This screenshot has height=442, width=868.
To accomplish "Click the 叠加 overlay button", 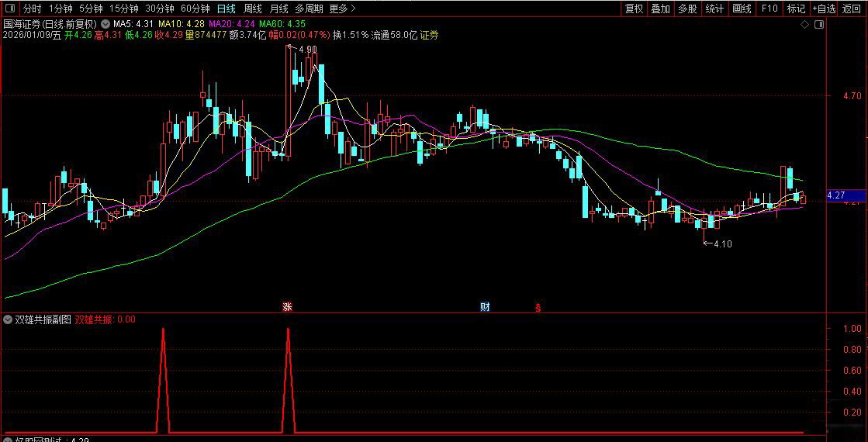I will click(x=660, y=9).
